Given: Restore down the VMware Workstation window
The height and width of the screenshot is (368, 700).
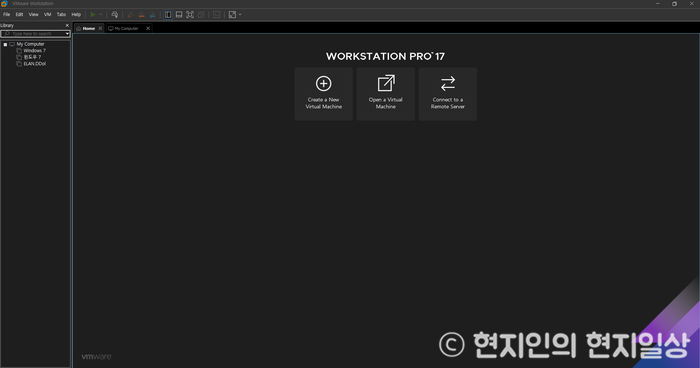Looking at the screenshot, I should (x=674, y=4).
